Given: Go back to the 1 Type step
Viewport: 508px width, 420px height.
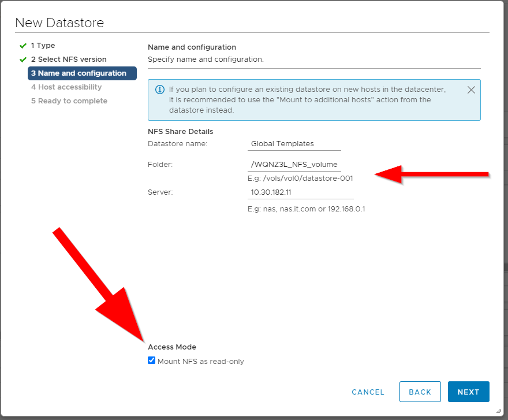Looking at the screenshot, I should point(43,46).
